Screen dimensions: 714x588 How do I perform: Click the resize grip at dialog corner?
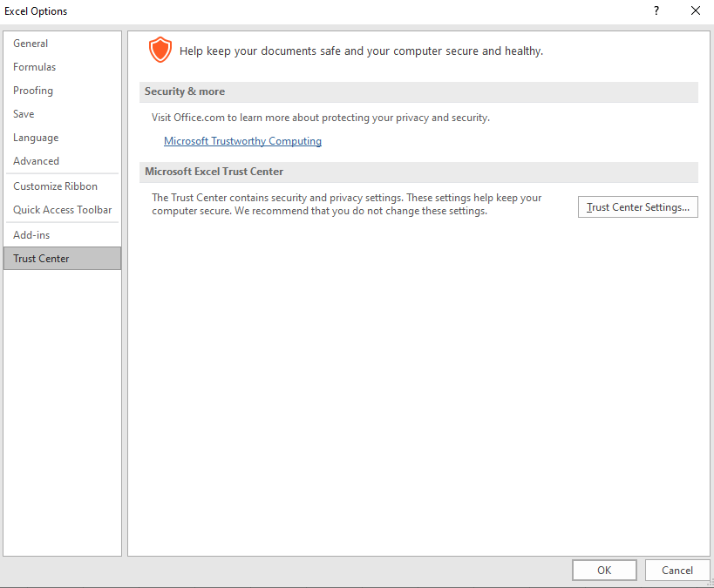tap(710, 583)
